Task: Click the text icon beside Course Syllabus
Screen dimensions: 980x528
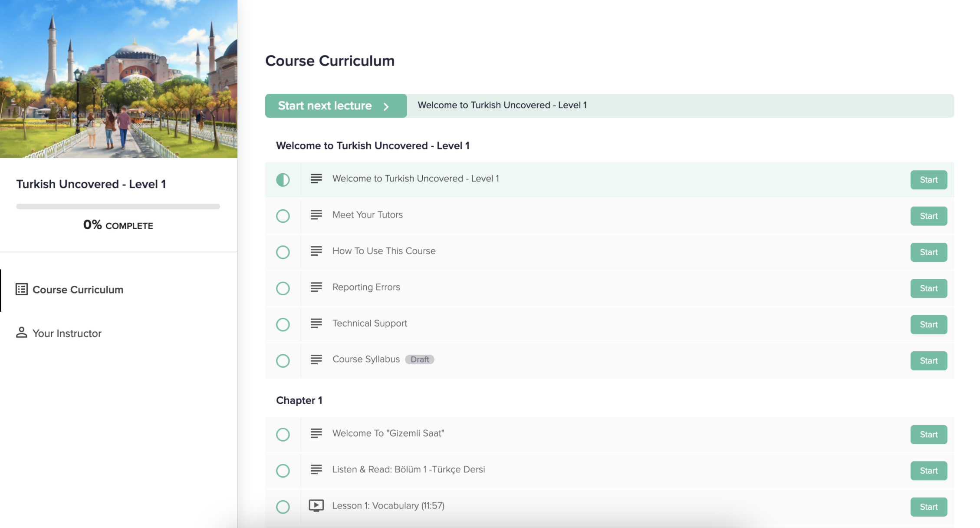Action: click(x=316, y=360)
